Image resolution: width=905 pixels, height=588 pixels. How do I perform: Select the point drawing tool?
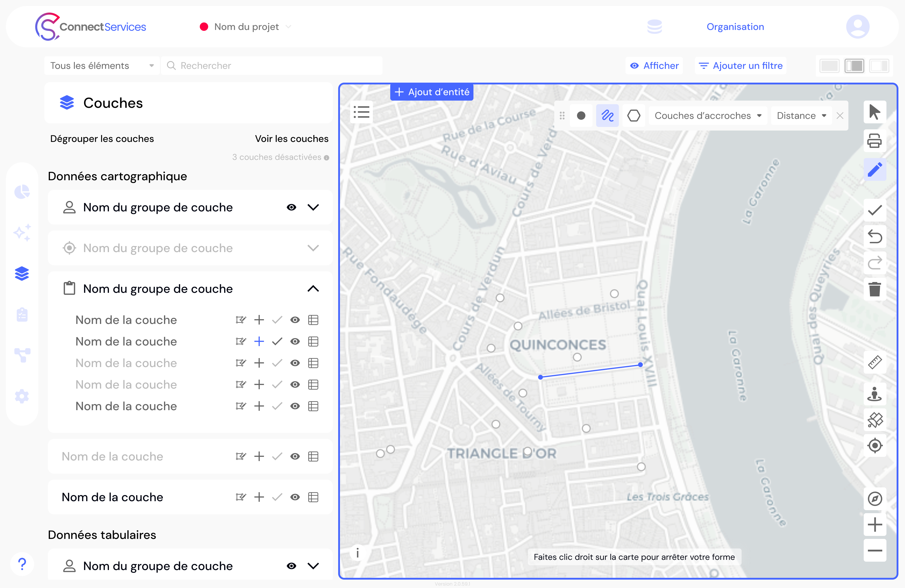tap(581, 115)
